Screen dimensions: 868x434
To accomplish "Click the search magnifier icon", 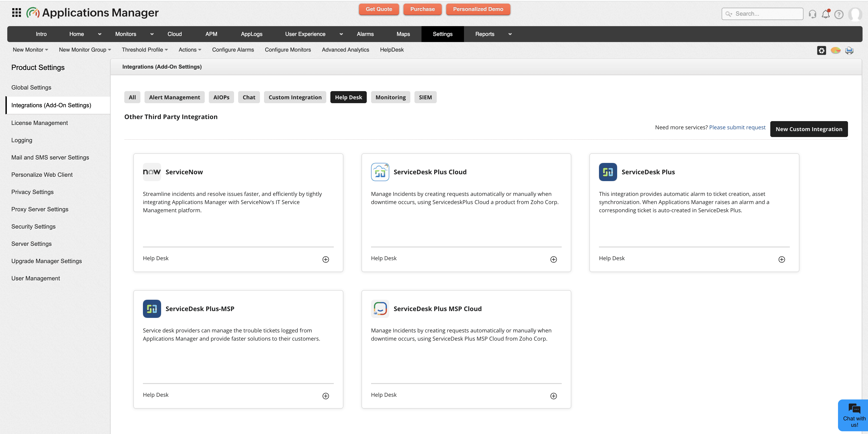I will tap(728, 14).
